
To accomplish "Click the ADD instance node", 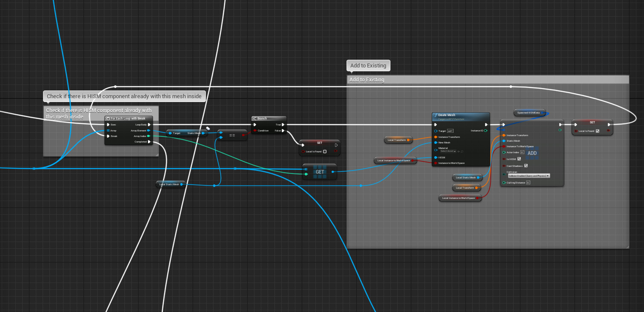I will (x=532, y=153).
